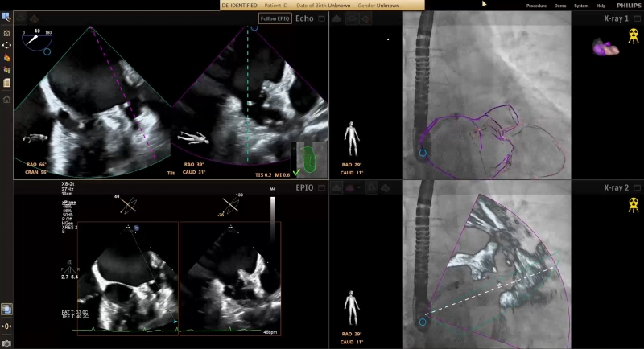Click the X-ray 2 panel title

(616, 188)
